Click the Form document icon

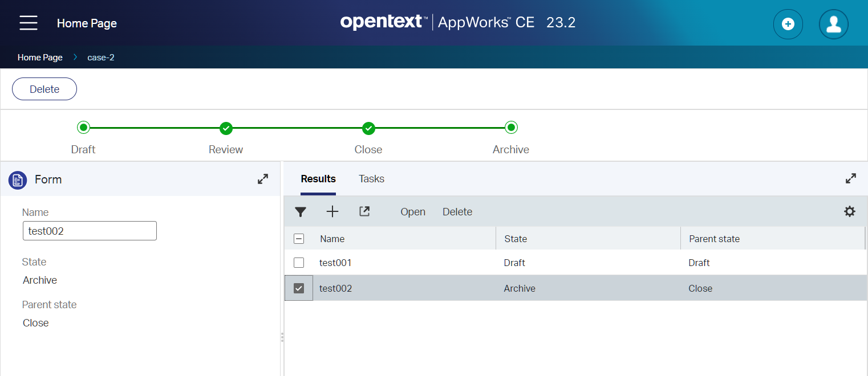pos(18,180)
